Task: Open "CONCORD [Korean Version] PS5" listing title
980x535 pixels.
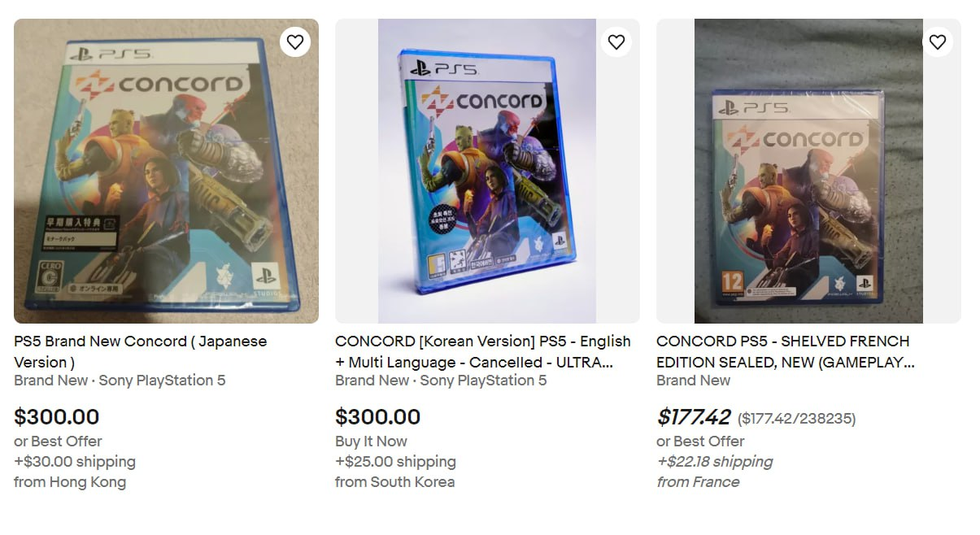Action: [482, 351]
